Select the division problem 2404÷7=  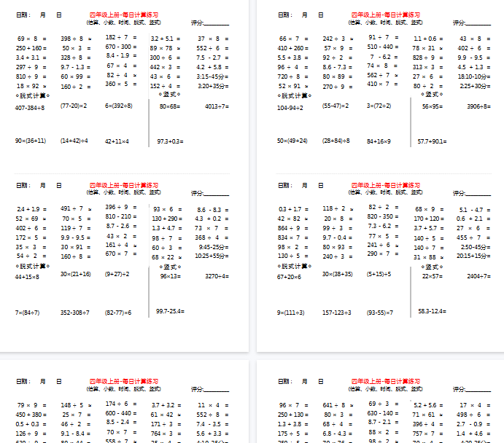coord(479,276)
